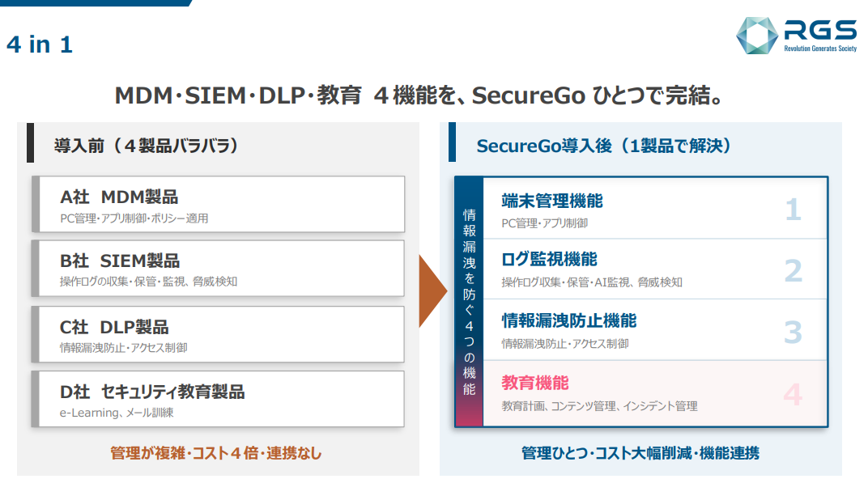Click the pink number 4 marker
The width and height of the screenshot is (868, 479).
[x=793, y=394]
